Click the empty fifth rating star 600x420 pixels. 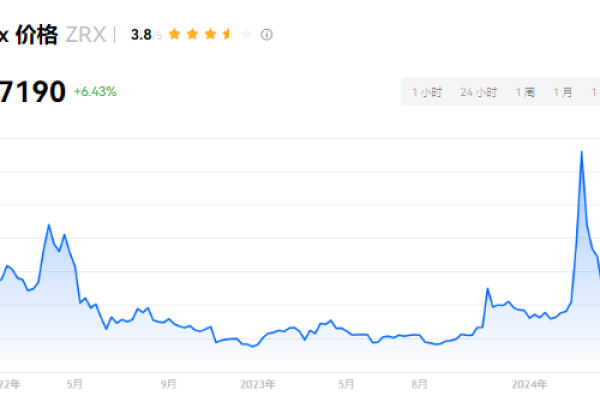pos(245,34)
